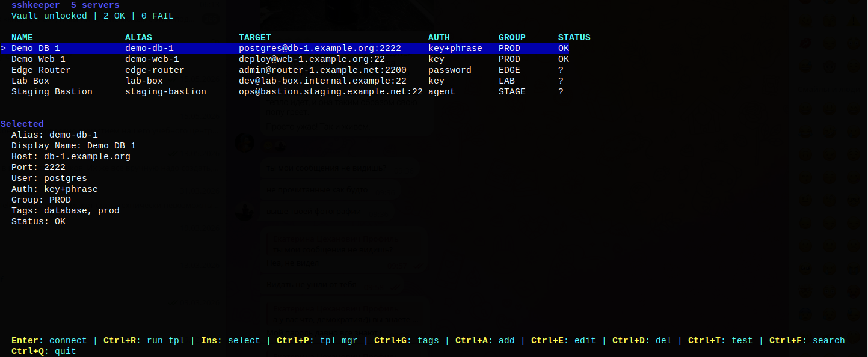Click the Alias: demo-db-1 detail line
This screenshot has width=868, height=357.
55,135
